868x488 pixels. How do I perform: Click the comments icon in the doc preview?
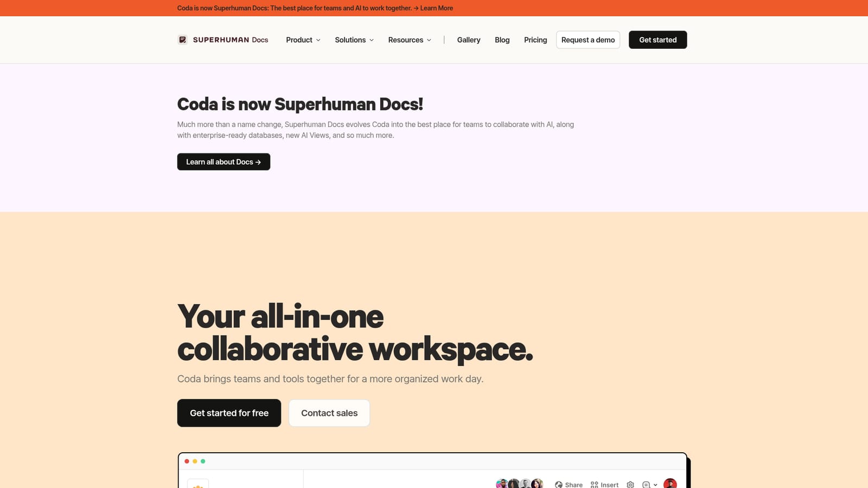pos(646,484)
